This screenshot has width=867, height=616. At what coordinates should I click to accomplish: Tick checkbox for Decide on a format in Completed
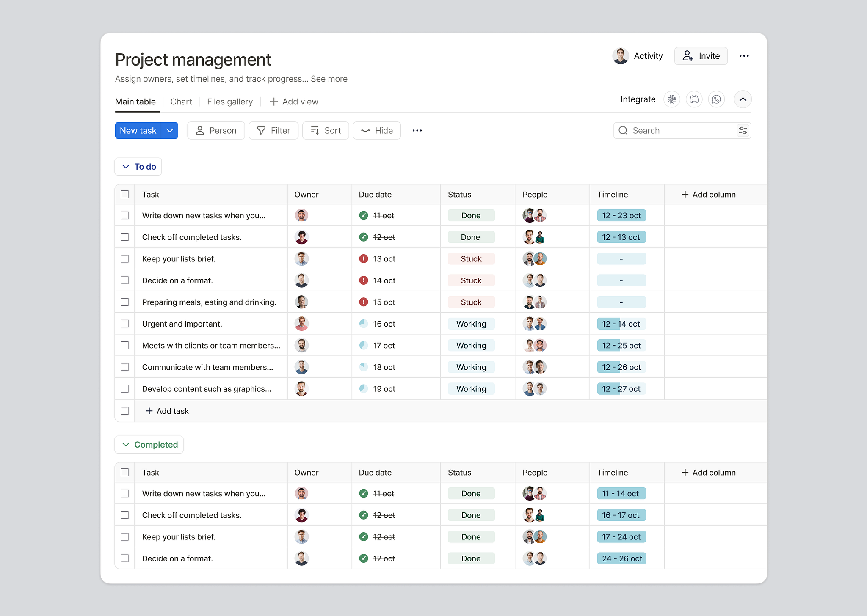pyautogui.click(x=124, y=558)
